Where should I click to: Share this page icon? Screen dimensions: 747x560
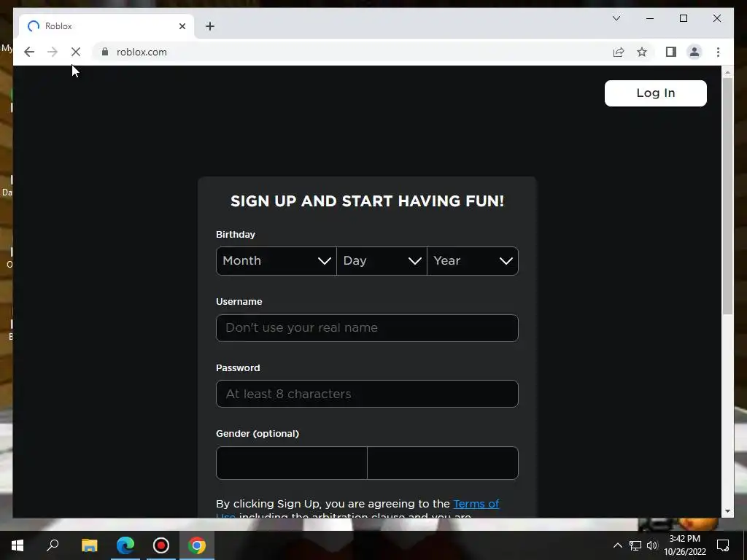[x=619, y=52]
